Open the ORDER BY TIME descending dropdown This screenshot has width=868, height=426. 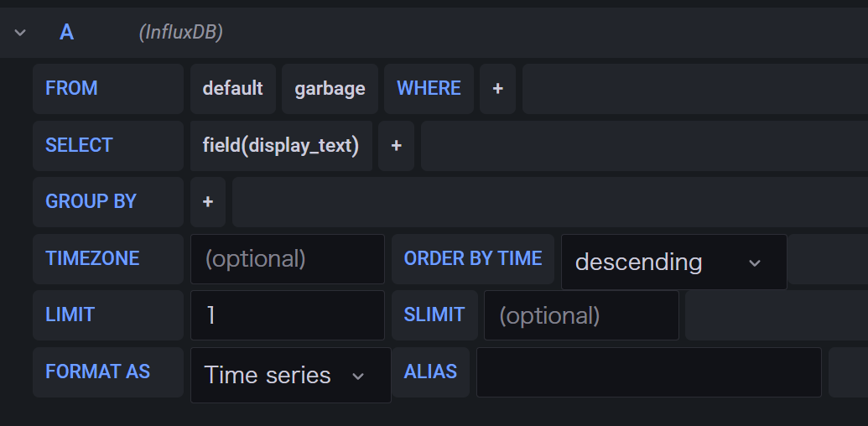(x=673, y=262)
